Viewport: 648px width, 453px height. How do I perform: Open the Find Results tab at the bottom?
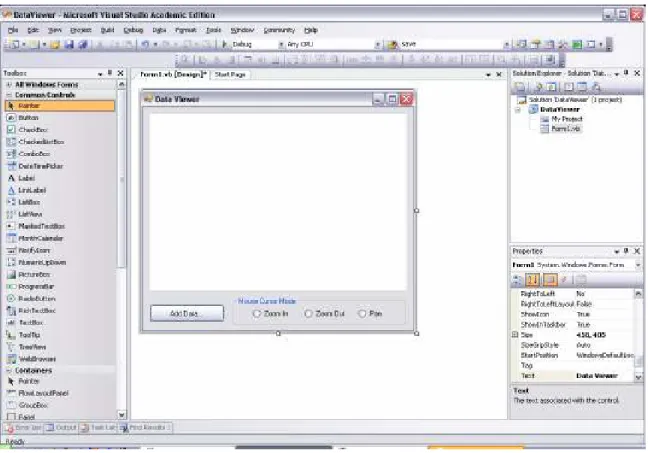(146, 427)
